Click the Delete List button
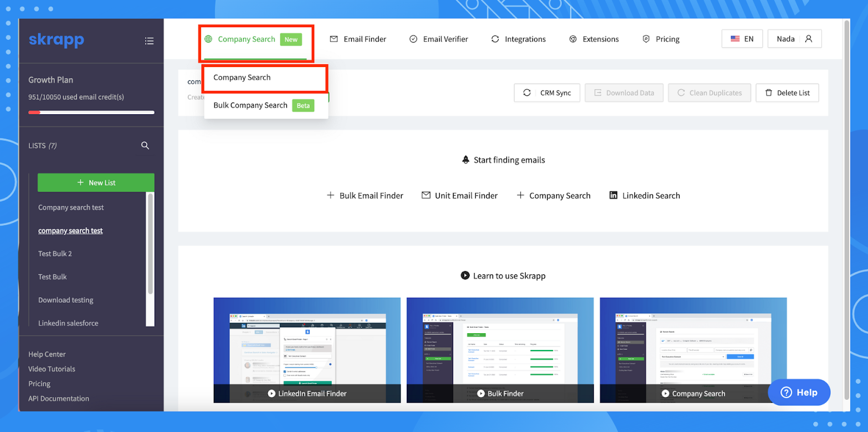This screenshot has height=432, width=868. coord(787,93)
